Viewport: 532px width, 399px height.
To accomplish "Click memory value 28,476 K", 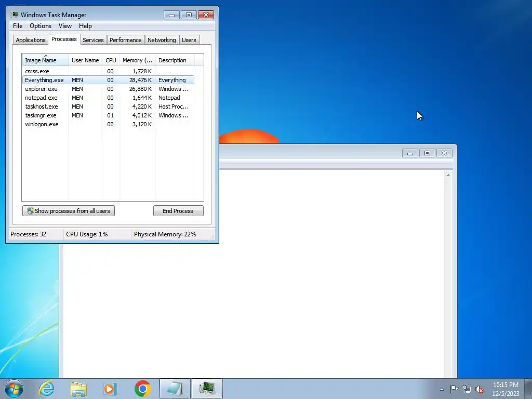I will 140,80.
